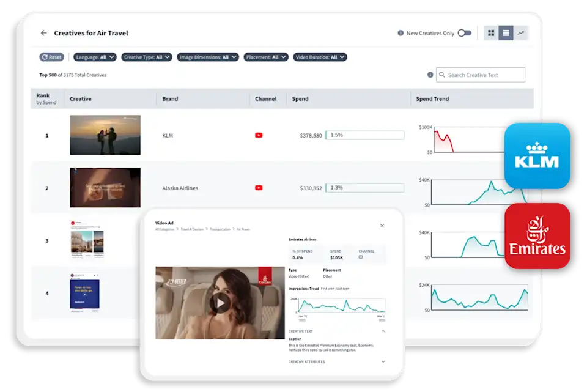Click the back arrow next to Creatives for Air Travel

click(42, 33)
